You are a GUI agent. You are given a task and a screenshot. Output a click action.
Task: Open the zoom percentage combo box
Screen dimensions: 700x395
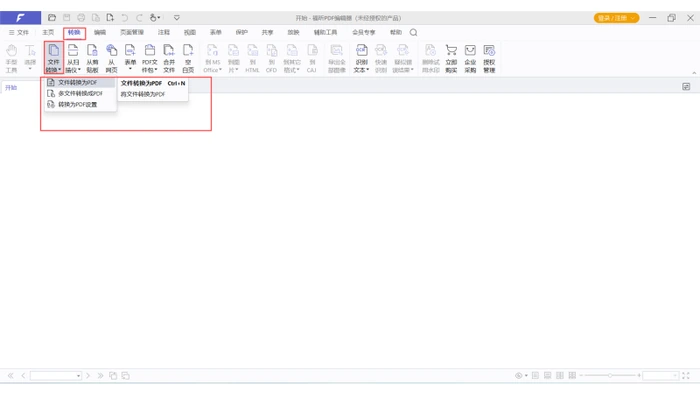pyautogui.click(x=661, y=376)
